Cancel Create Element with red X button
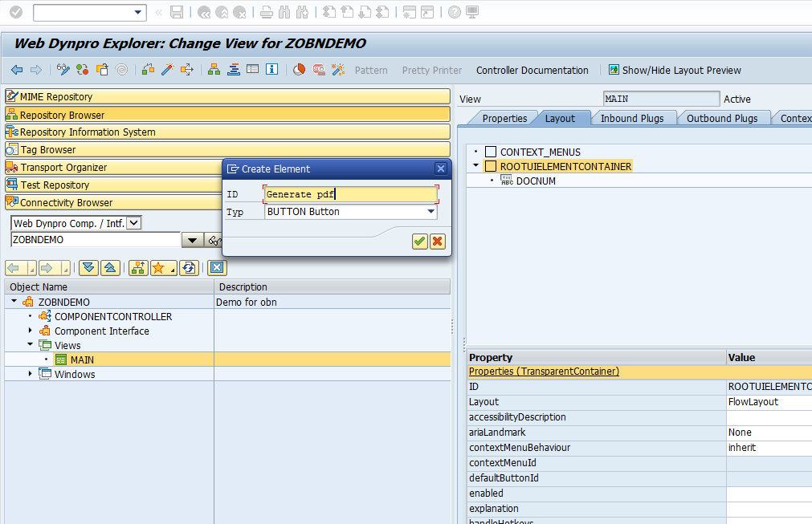This screenshot has width=812, height=524. point(438,241)
